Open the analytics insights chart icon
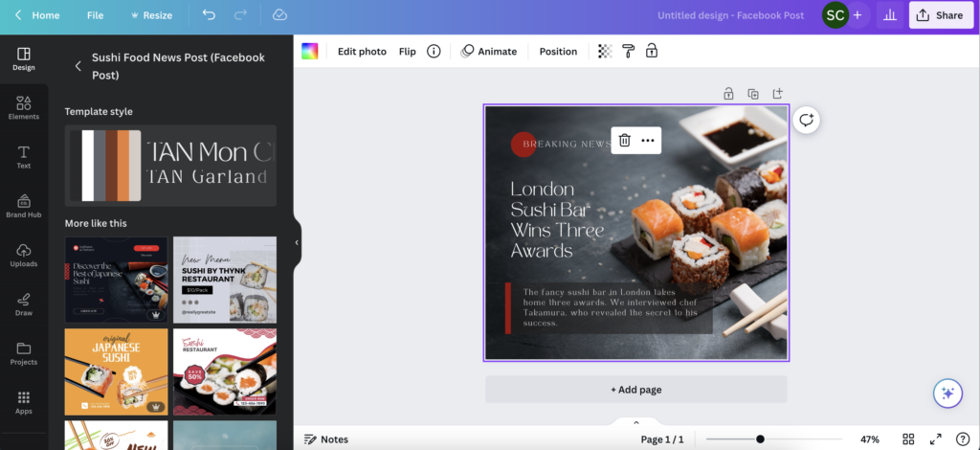The image size is (980, 450). click(890, 15)
